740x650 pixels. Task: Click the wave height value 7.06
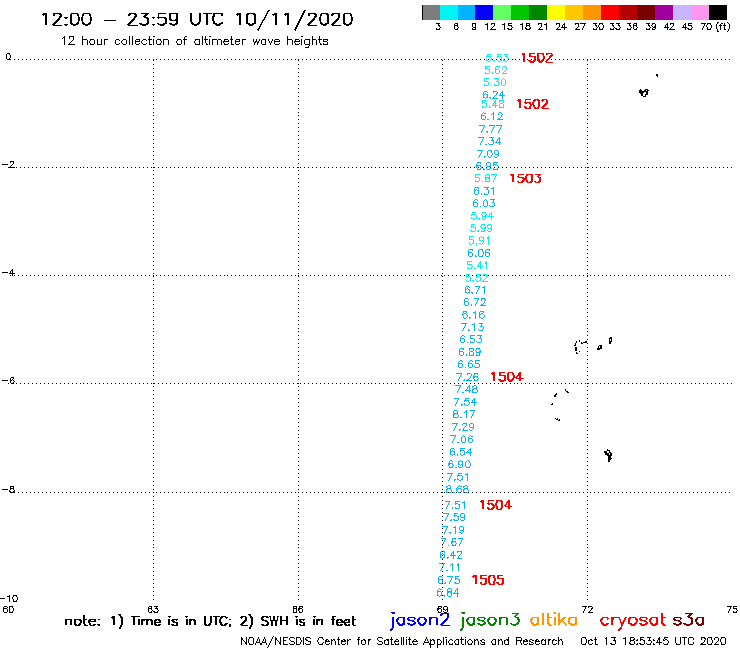coord(462,439)
